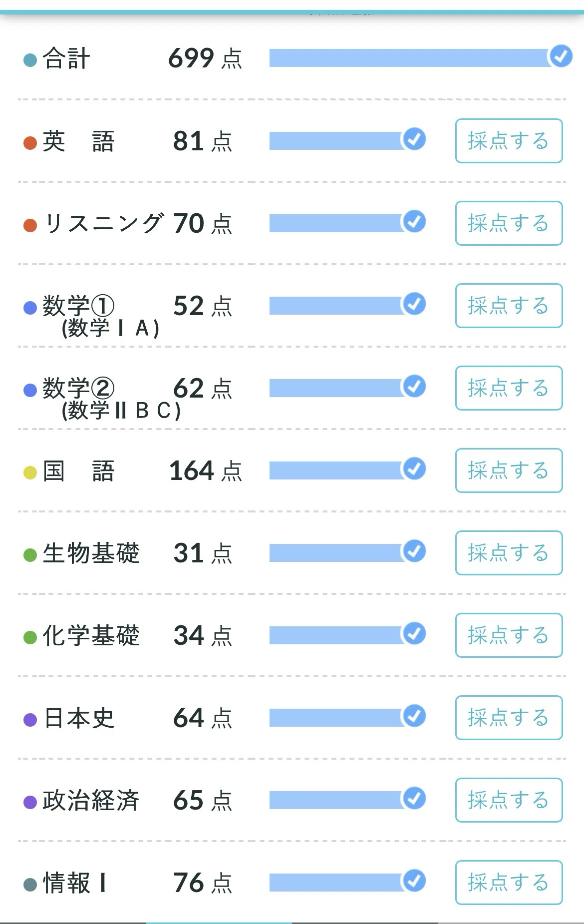The width and height of the screenshot is (584, 924).
Task: Click the checkmark icon on the リスニング bar
Action: (414, 221)
